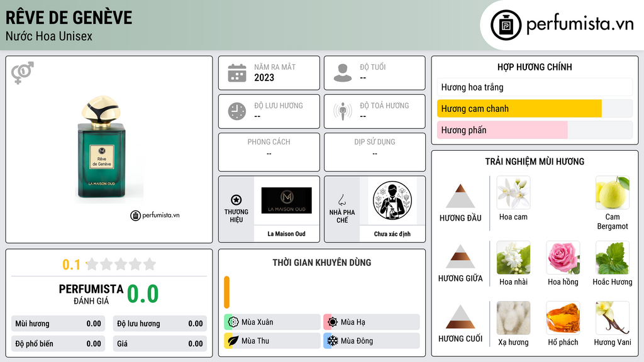The image size is (644, 362).
Task: Click the Mùi hương score row
Action: (x=58, y=324)
